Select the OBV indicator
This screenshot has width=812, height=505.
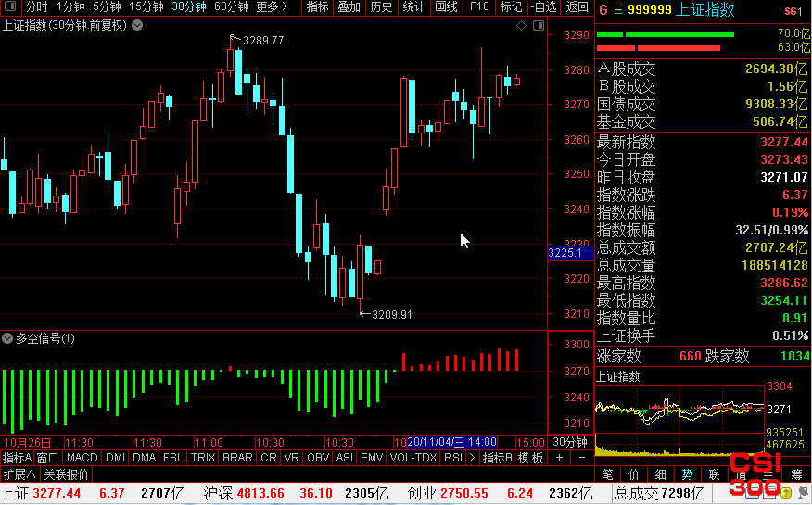(318, 458)
